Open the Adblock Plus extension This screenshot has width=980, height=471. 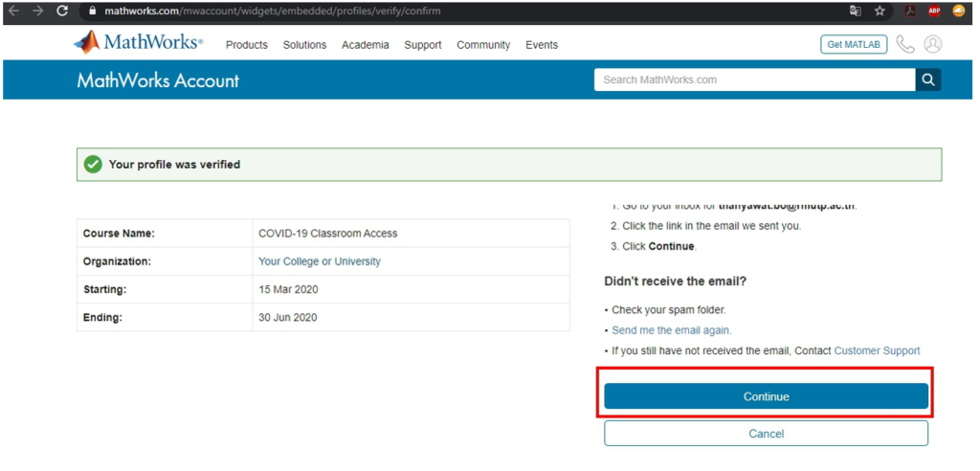pos(934,11)
